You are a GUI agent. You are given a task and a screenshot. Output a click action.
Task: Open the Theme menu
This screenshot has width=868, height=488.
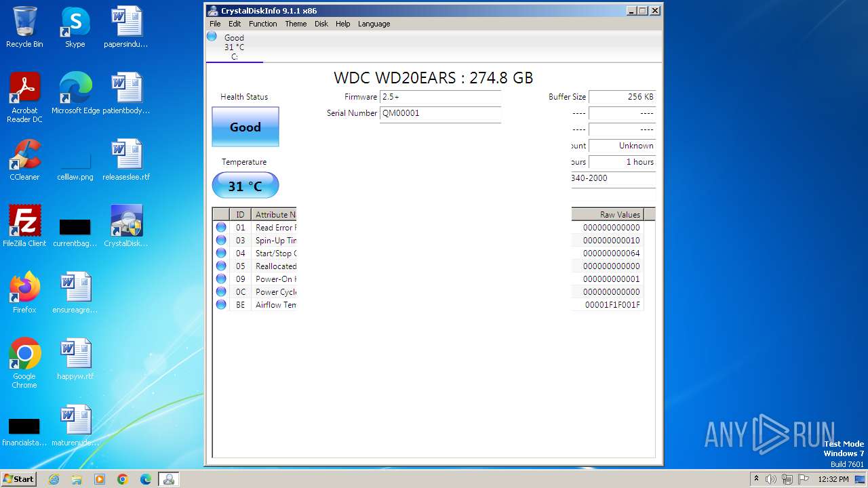(296, 24)
